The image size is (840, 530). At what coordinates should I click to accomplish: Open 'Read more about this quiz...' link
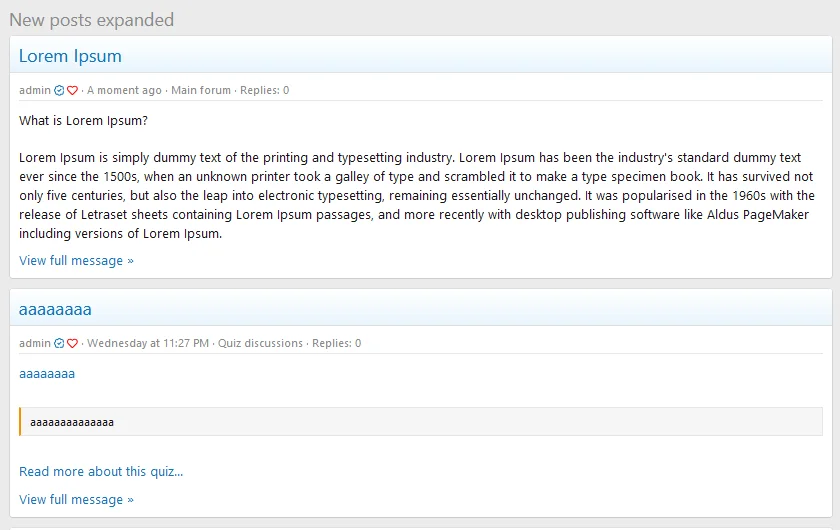coord(101,472)
